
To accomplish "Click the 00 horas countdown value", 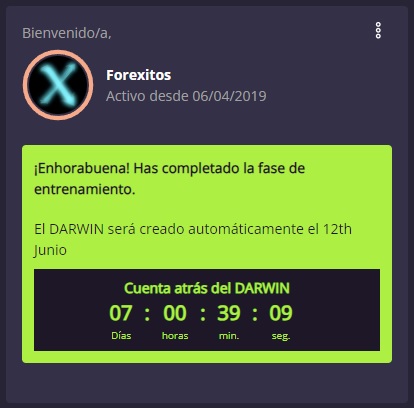I will tap(175, 313).
